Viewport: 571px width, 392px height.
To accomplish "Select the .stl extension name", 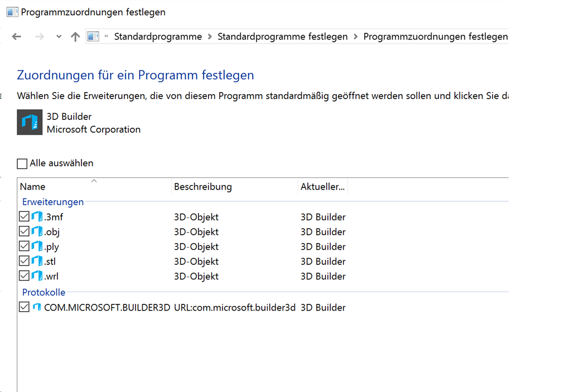I will point(50,262).
